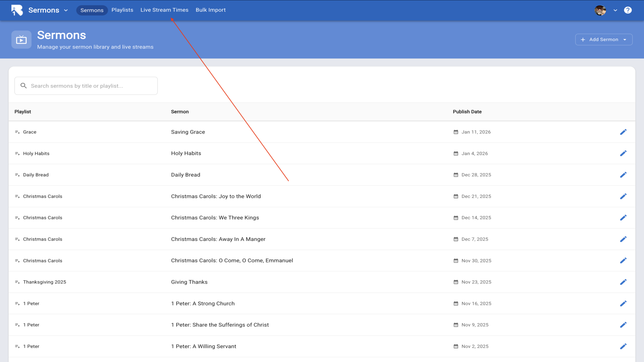Edit Christmas Carols: We Three Kings row

tap(623, 218)
